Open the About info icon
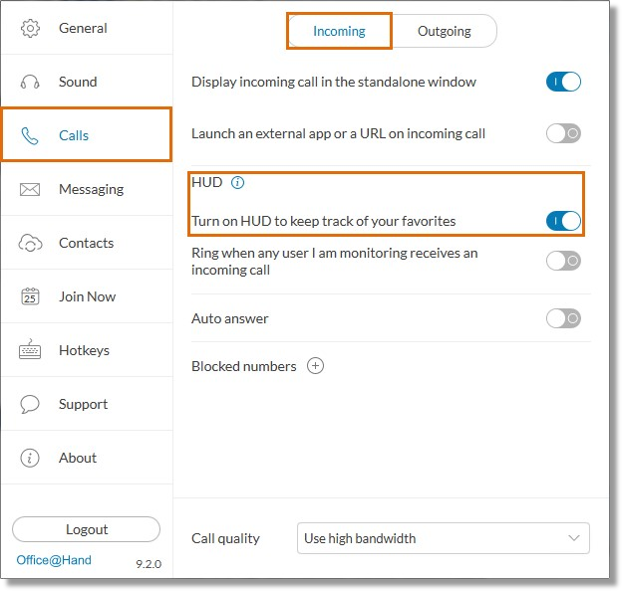Viewport: 624px width, 593px height. (x=30, y=458)
